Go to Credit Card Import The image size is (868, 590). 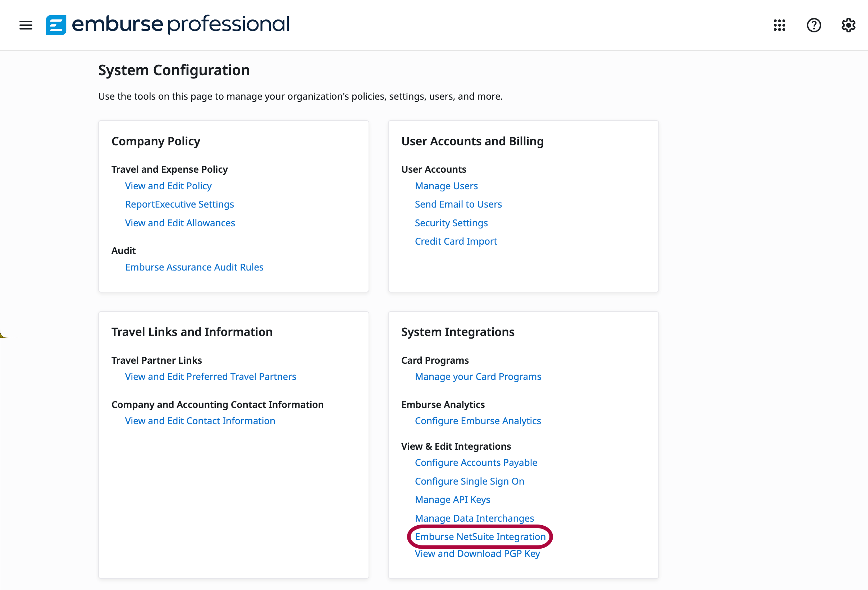(456, 241)
